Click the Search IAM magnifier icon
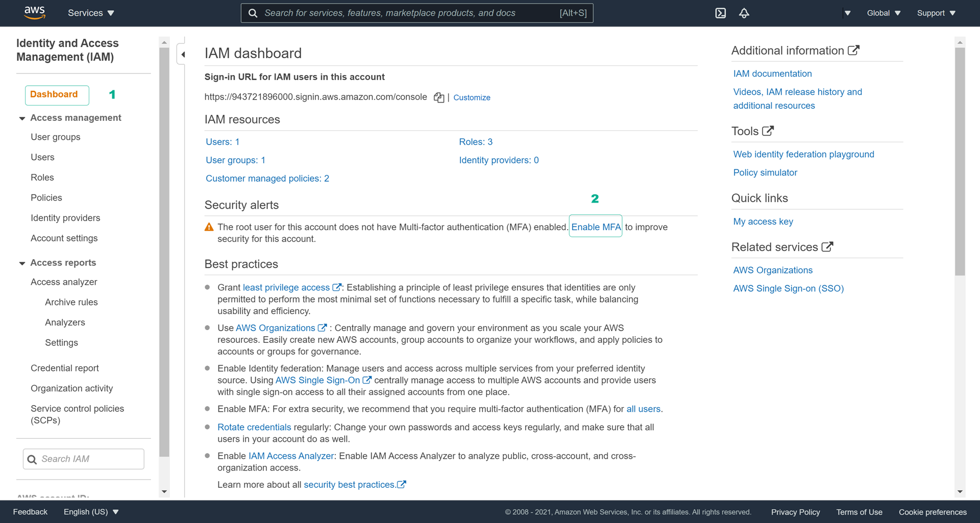980x523 pixels. pos(32,459)
